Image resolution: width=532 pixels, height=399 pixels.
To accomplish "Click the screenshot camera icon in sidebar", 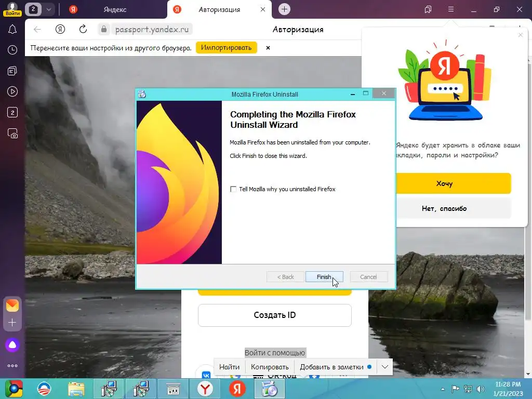I will click(x=12, y=134).
